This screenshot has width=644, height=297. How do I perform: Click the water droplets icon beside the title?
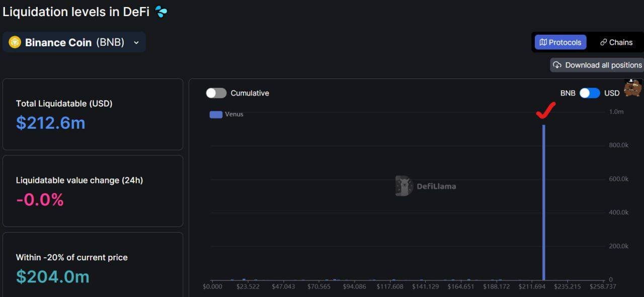[x=161, y=12]
